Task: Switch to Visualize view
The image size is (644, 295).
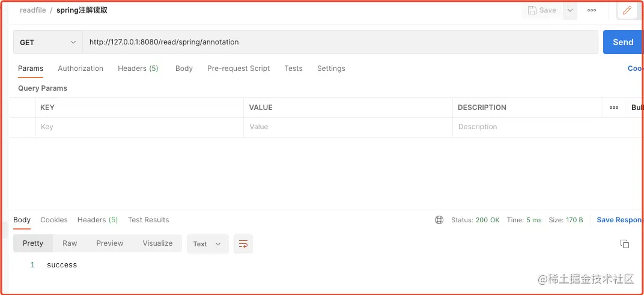Action: [x=158, y=243]
